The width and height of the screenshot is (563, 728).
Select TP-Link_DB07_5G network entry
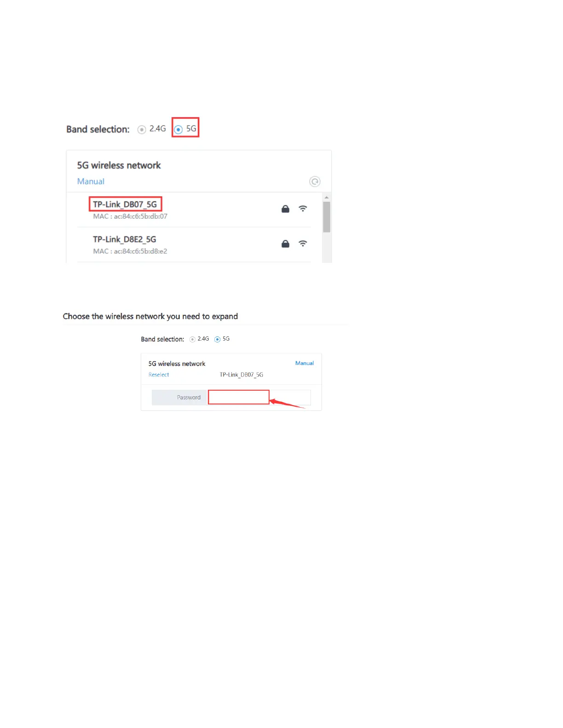point(194,210)
